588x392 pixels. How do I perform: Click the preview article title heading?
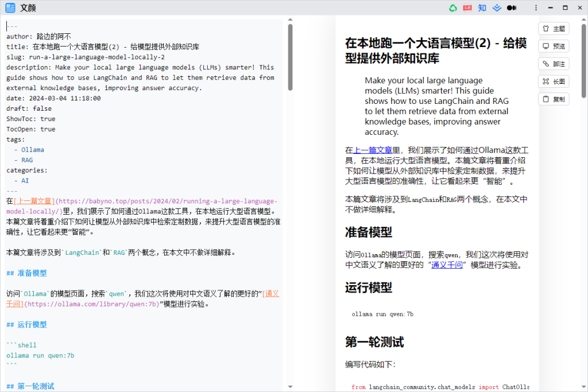coord(436,51)
